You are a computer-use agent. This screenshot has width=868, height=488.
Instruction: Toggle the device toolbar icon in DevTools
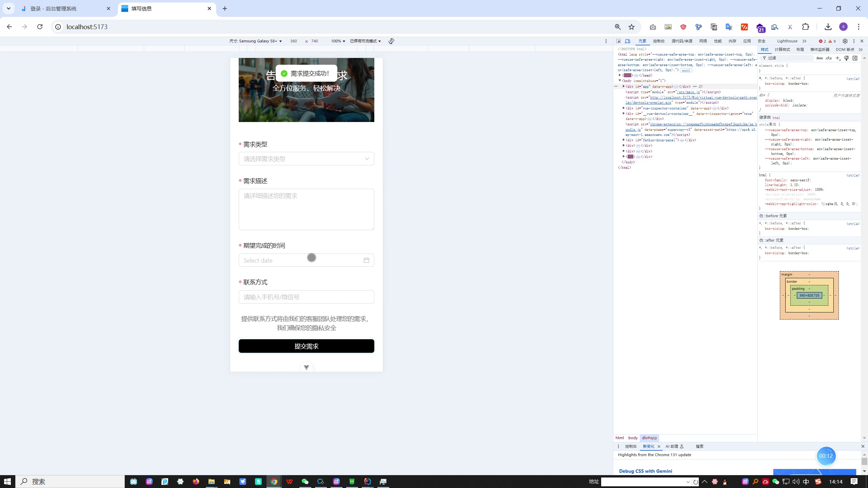(x=628, y=41)
